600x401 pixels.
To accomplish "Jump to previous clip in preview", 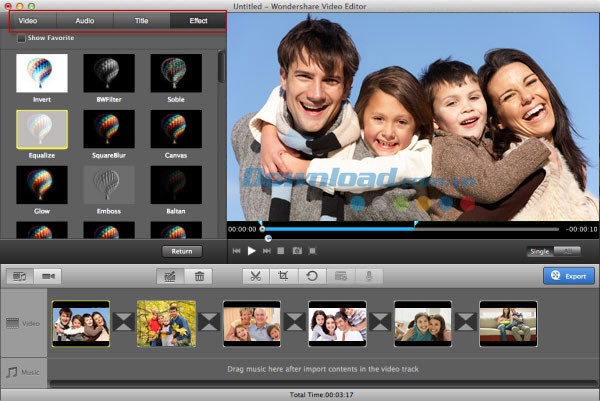I will (236, 251).
